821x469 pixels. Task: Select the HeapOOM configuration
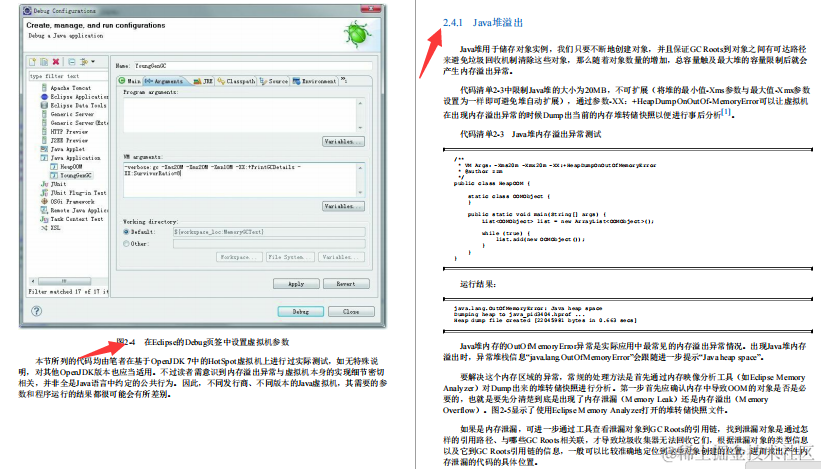click(66, 166)
